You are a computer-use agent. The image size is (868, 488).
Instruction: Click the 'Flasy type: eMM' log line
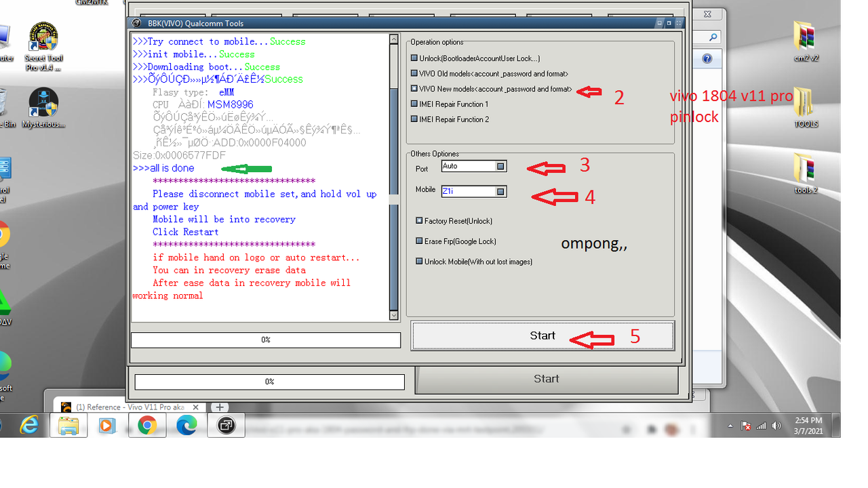[x=193, y=92]
